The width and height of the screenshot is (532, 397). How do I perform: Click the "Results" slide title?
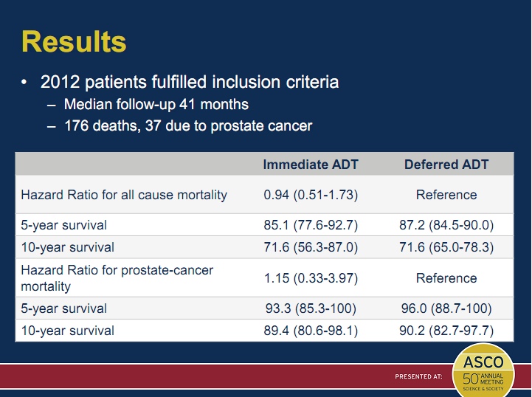[74, 41]
